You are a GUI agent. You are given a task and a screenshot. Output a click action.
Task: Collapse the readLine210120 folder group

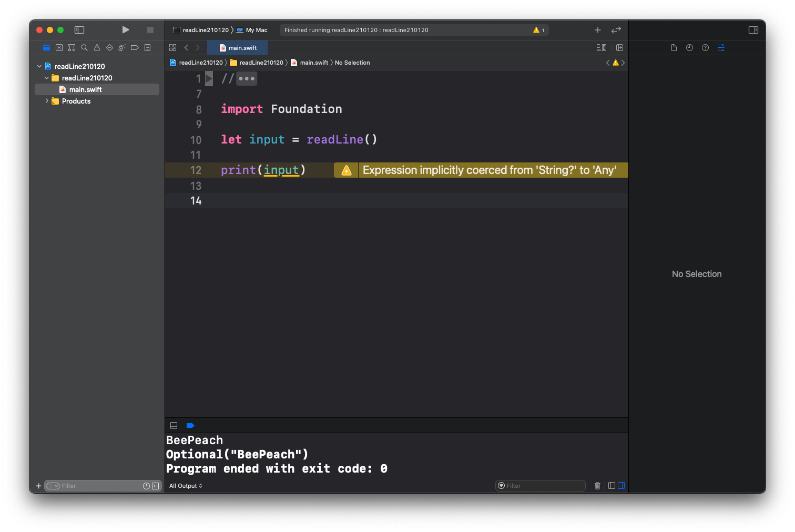47,78
